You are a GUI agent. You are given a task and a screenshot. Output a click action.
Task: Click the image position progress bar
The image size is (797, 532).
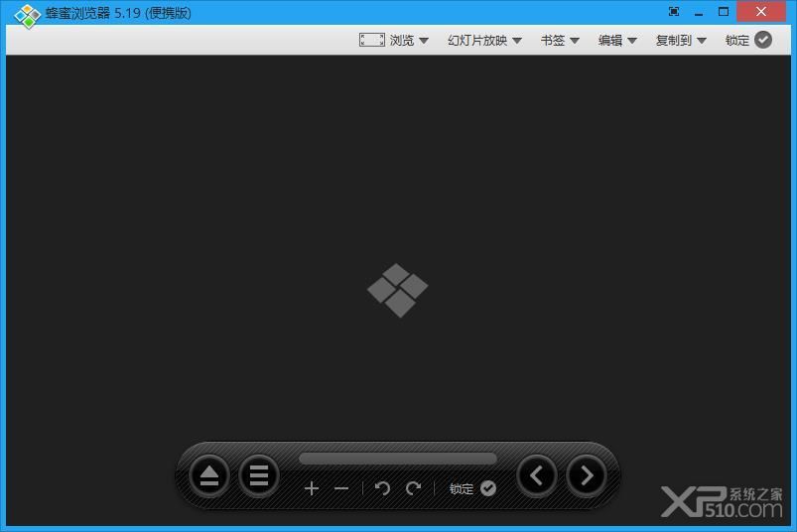point(397,459)
